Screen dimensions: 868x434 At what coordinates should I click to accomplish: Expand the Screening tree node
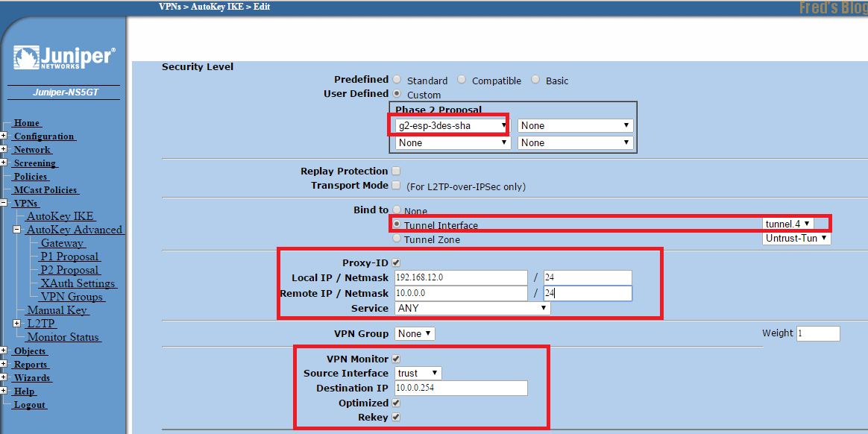pyautogui.click(x=3, y=163)
